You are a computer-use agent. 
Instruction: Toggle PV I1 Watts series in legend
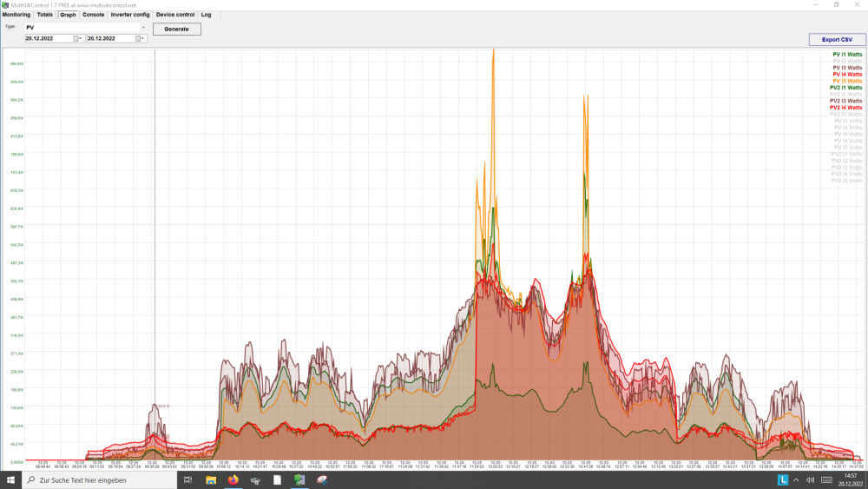coord(847,54)
